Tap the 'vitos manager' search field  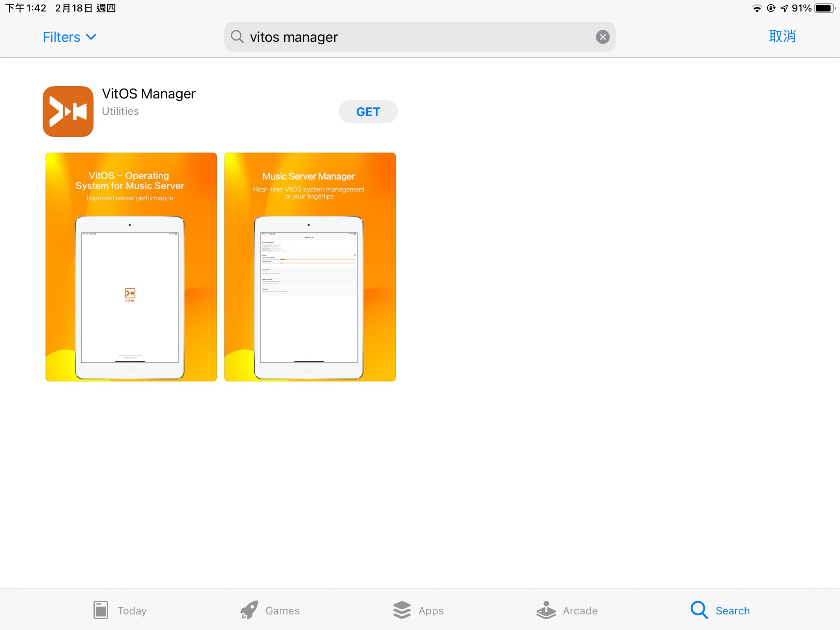(x=420, y=37)
